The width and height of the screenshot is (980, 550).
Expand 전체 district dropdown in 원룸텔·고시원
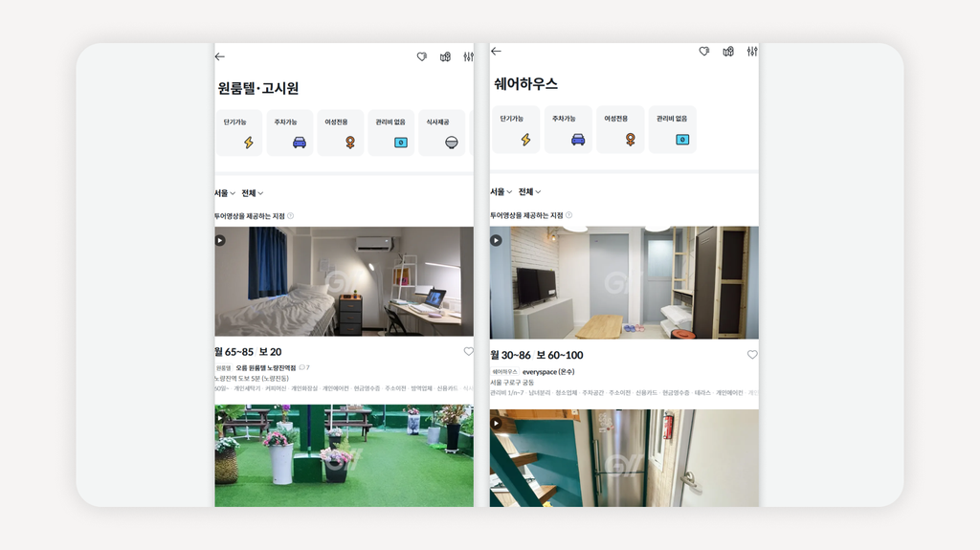click(x=253, y=193)
